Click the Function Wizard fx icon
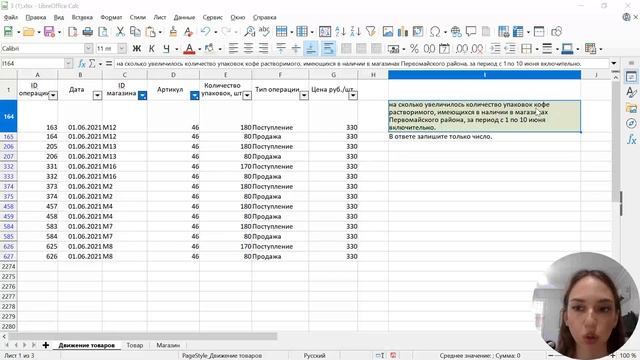This screenshot has width=640, height=360. 82,64
